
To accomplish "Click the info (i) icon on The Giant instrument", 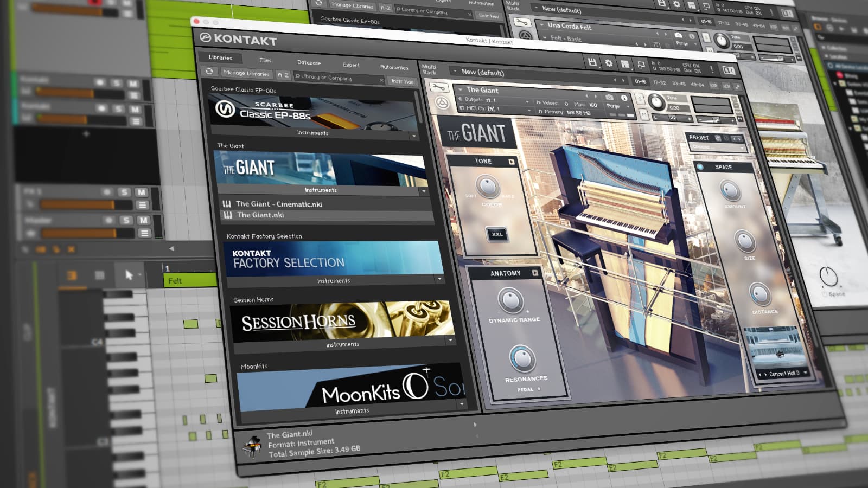I will coord(624,98).
